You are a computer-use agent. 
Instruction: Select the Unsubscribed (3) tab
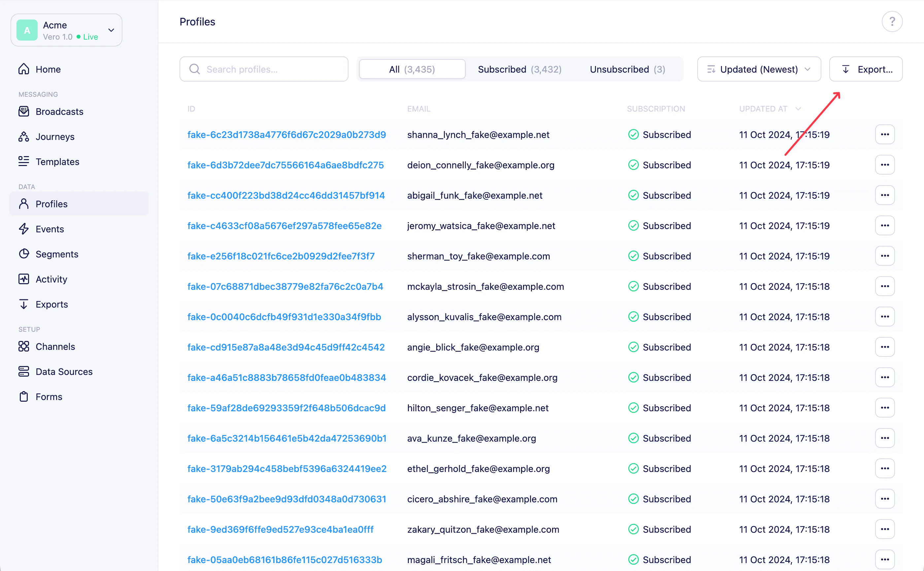click(x=627, y=69)
